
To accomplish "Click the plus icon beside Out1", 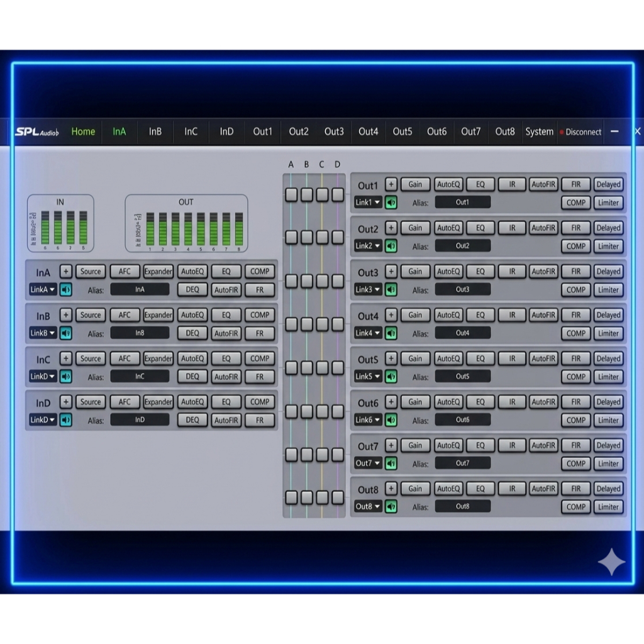I will click(391, 184).
